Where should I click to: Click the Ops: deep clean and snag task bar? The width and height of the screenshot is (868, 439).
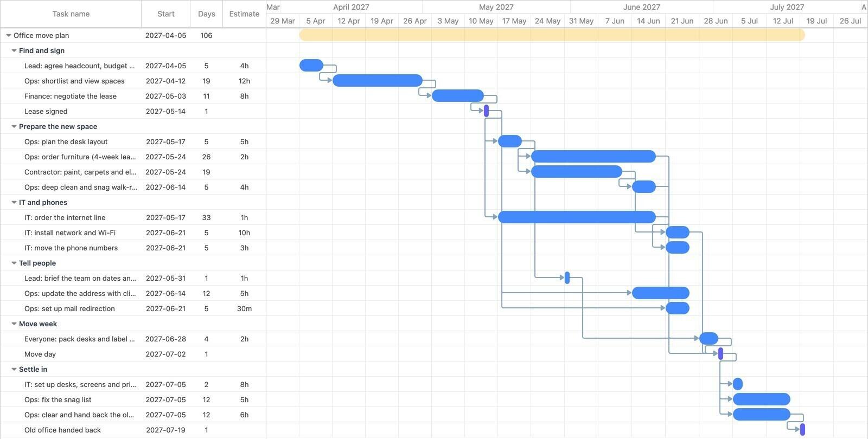click(x=644, y=187)
